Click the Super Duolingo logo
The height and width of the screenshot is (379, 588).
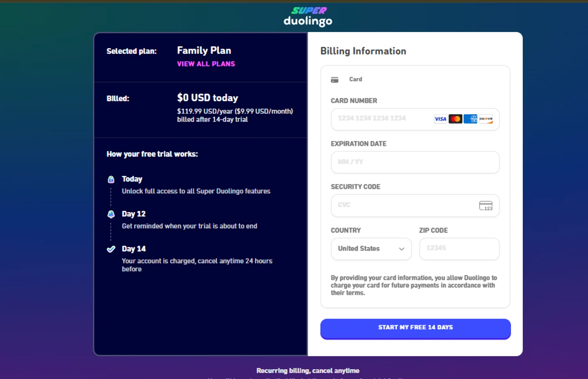[x=308, y=16]
